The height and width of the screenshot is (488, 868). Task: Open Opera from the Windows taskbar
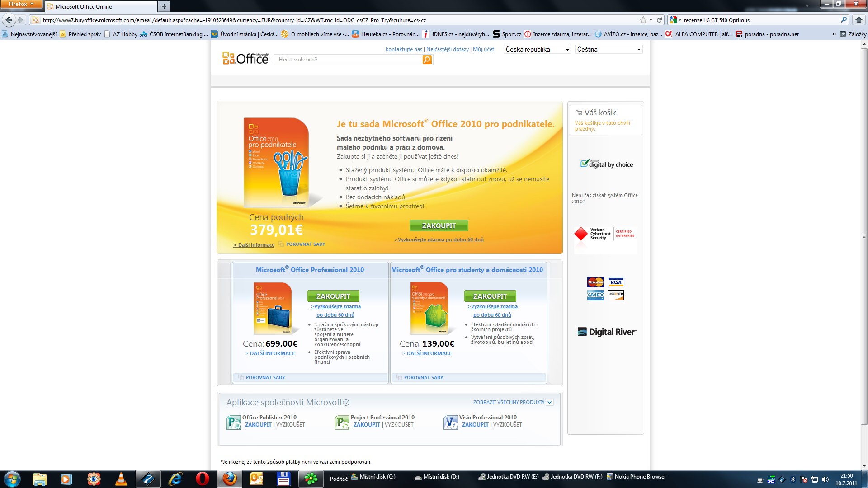[202, 479]
